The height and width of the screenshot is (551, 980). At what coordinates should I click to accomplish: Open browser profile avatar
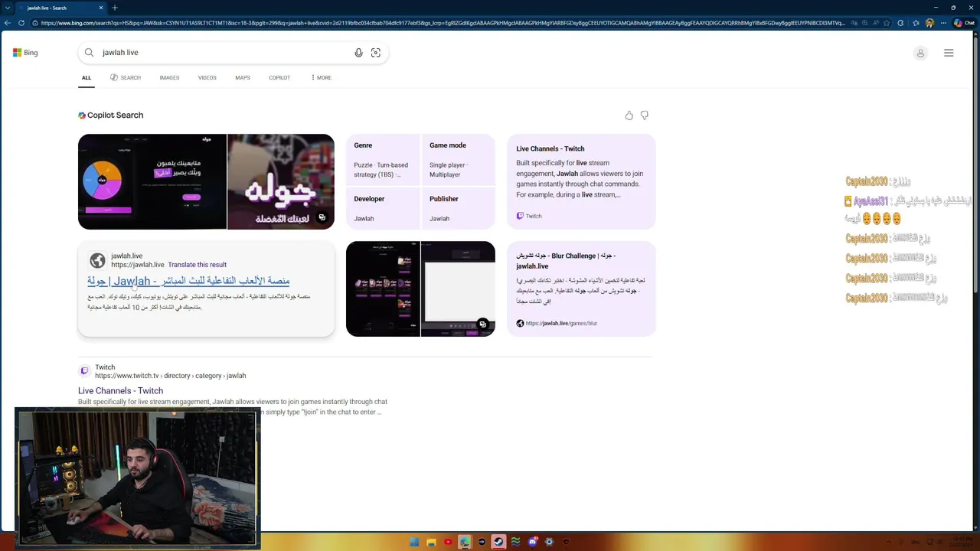click(x=929, y=23)
